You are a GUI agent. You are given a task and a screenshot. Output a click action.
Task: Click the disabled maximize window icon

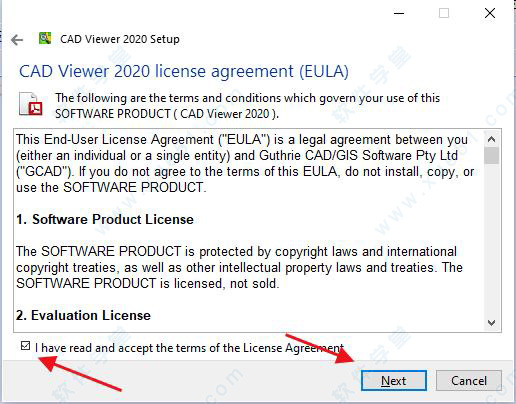(x=444, y=13)
